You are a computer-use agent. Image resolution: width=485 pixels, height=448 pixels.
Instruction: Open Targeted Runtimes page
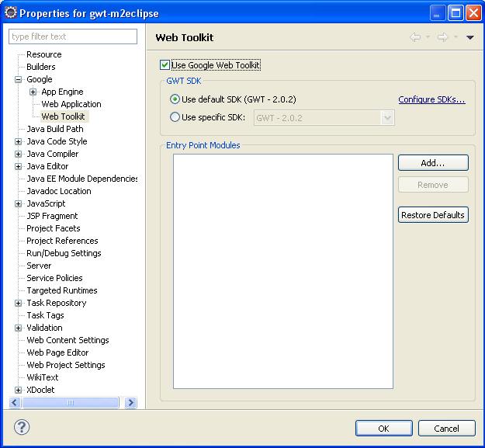point(62,290)
